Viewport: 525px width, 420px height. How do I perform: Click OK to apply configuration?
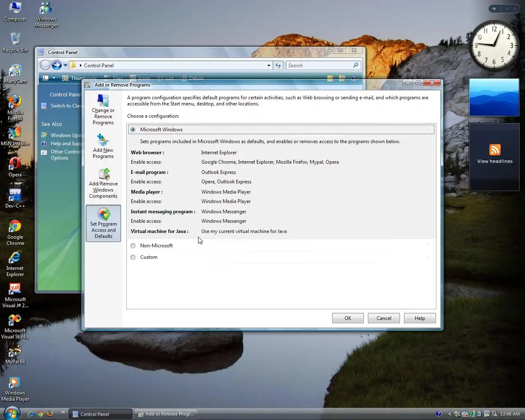coord(348,318)
